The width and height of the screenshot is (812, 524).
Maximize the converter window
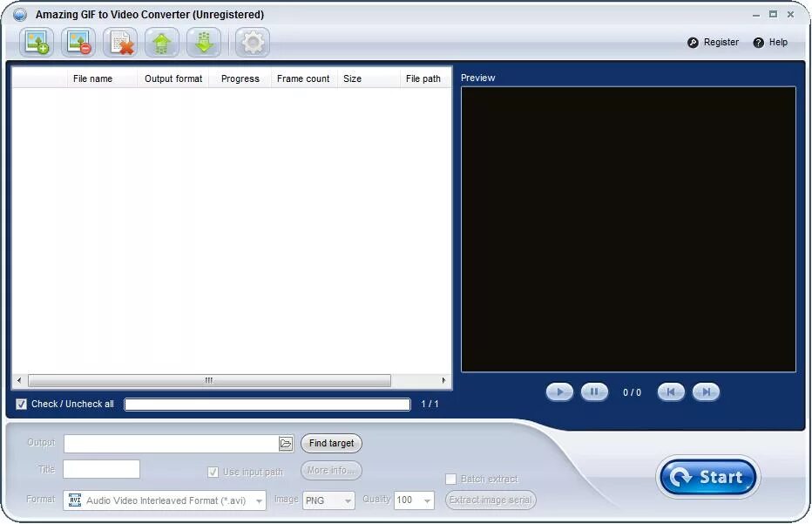pos(773,15)
